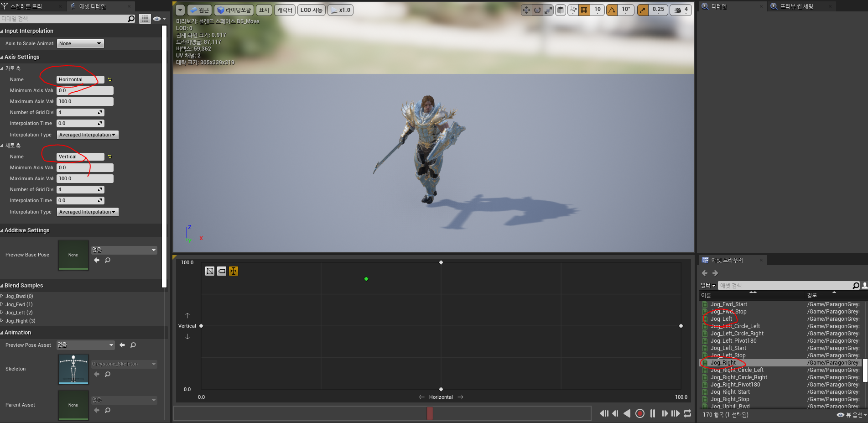Open the 필터 filter dropdown
Image resolution: width=868 pixels, height=423 pixels.
point(708,285)
